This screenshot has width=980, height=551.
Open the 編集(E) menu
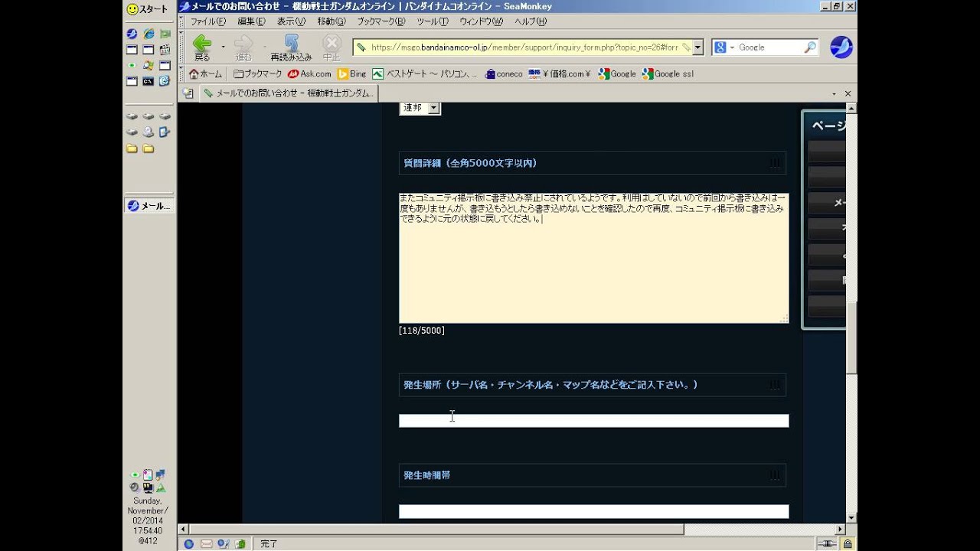(251, 21)
